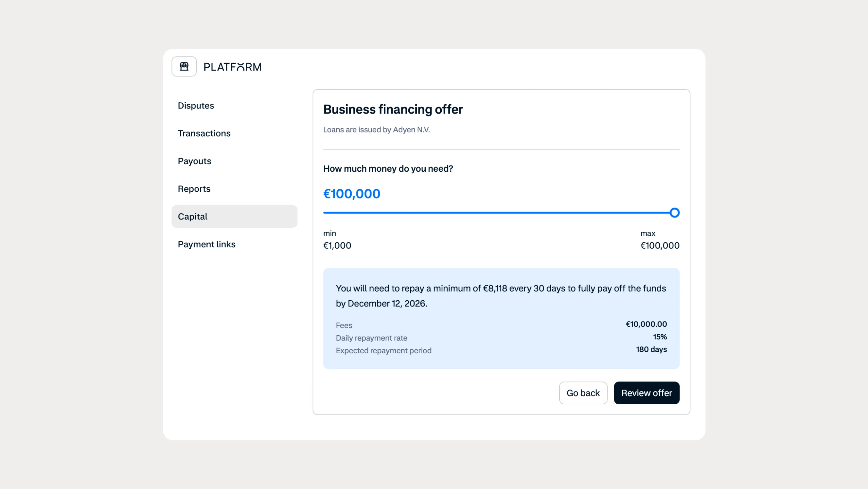Click the PLATFORM wordmark
Screen dimensions: 868x489
(x=232, y=67)
